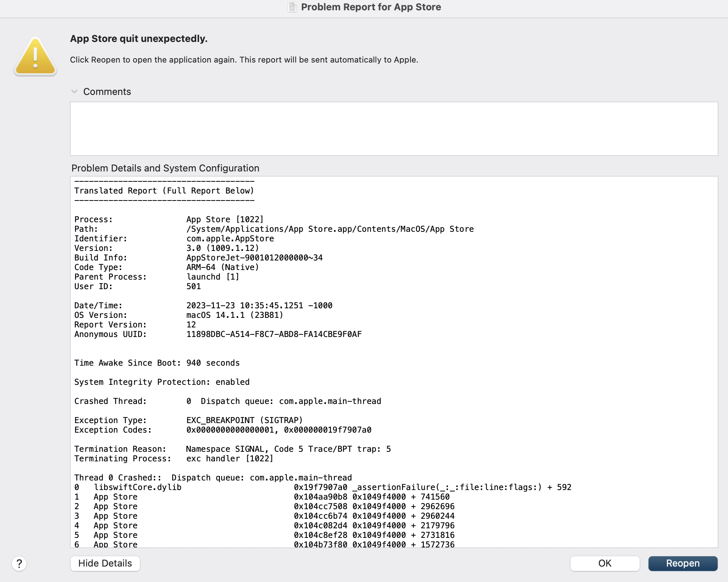The width and height of the screenshot is (728, 582).
Task: Click the Problem Details and System Configuration label
Action: (165, 168)
